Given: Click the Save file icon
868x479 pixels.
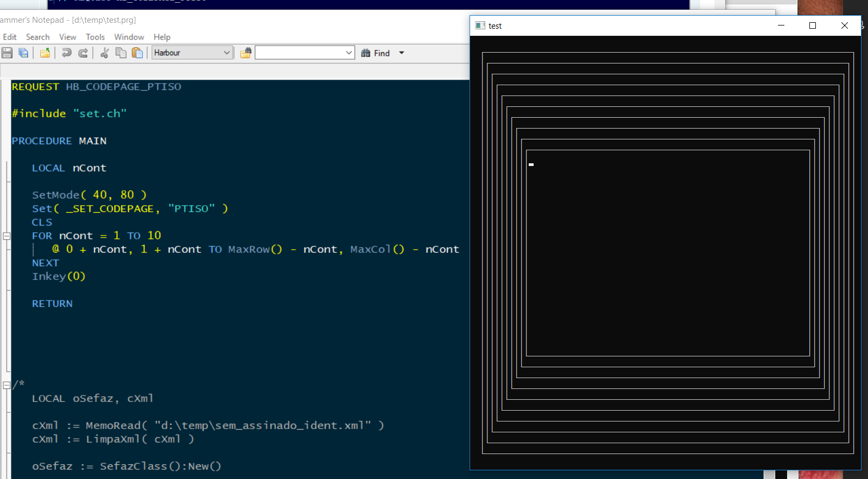Looking at the screenshot, I should pyautogui.click(x=7, y=53).
